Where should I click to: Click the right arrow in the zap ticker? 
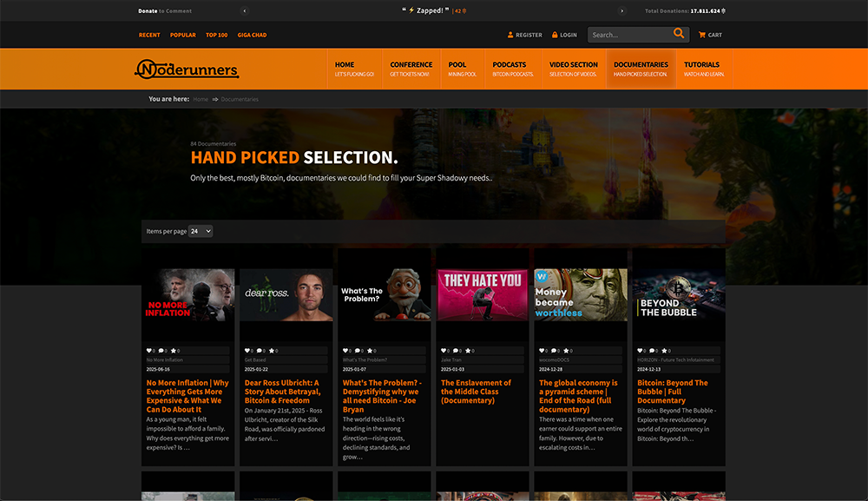click(621, 11)
